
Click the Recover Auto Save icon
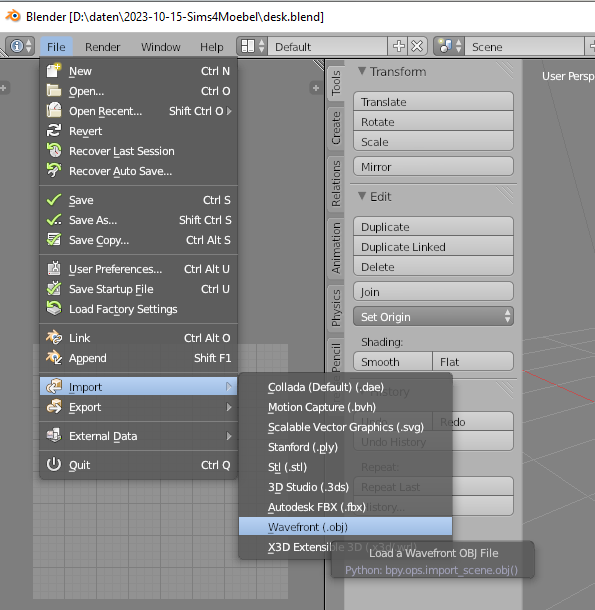54,170
